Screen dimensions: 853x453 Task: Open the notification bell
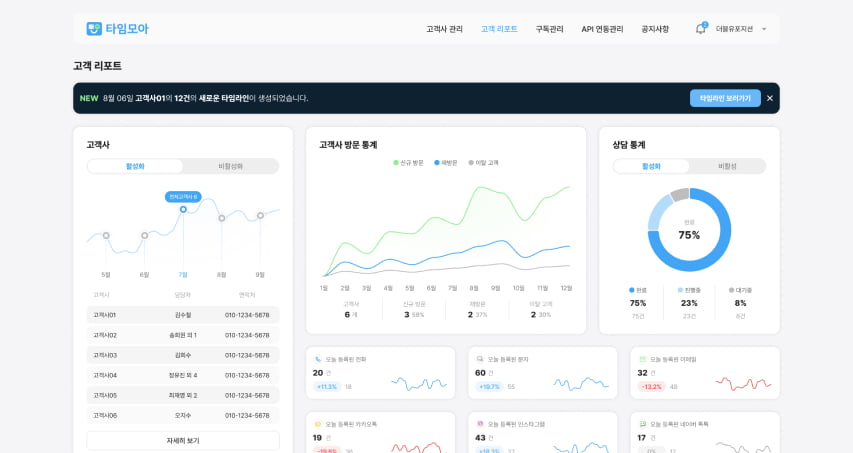click(x=700, y=29)
